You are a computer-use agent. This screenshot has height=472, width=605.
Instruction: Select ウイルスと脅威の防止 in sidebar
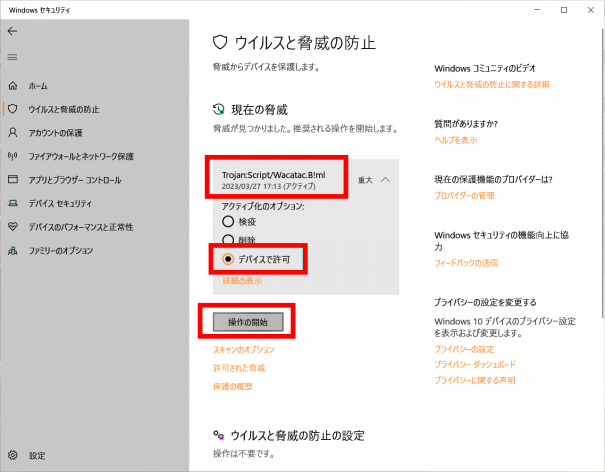point(63,109)
